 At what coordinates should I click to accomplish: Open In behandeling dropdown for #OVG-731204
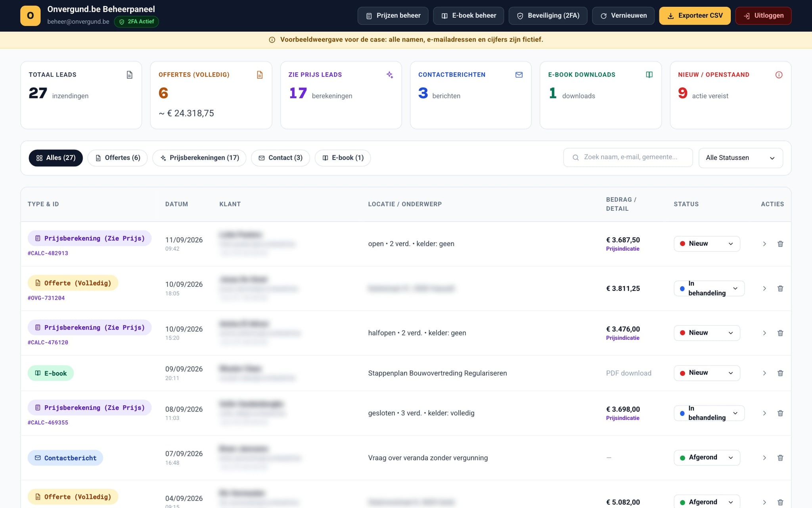tap(709, 289)
